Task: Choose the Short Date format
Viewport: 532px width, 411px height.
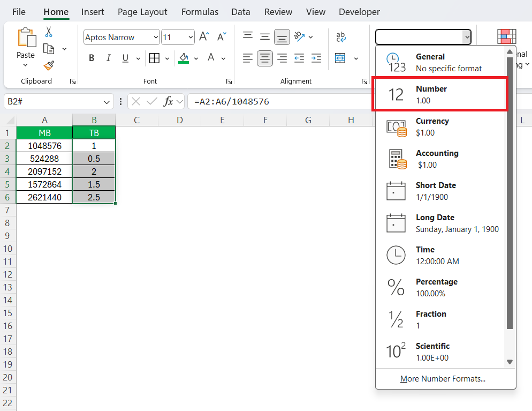Action: 440,191
